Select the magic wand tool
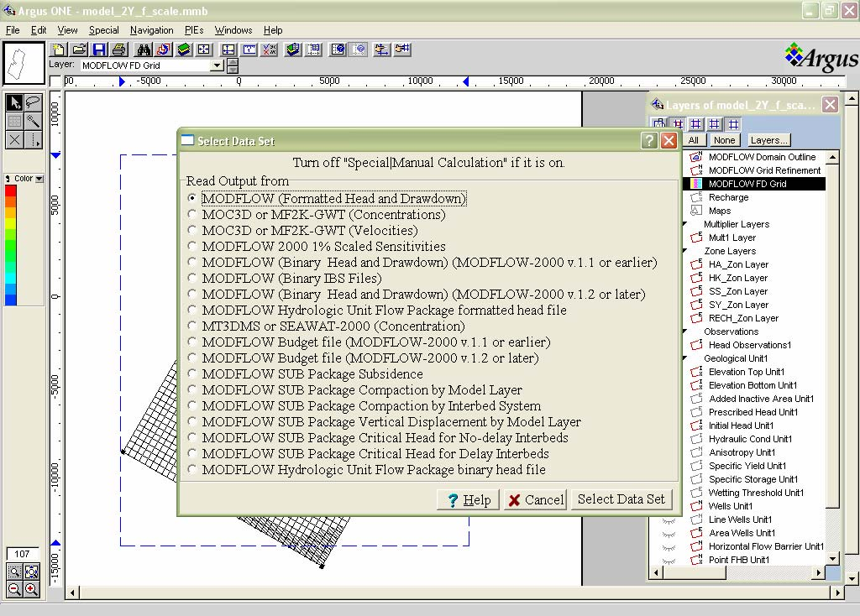 pyautogui.click(x=33, y=121)
